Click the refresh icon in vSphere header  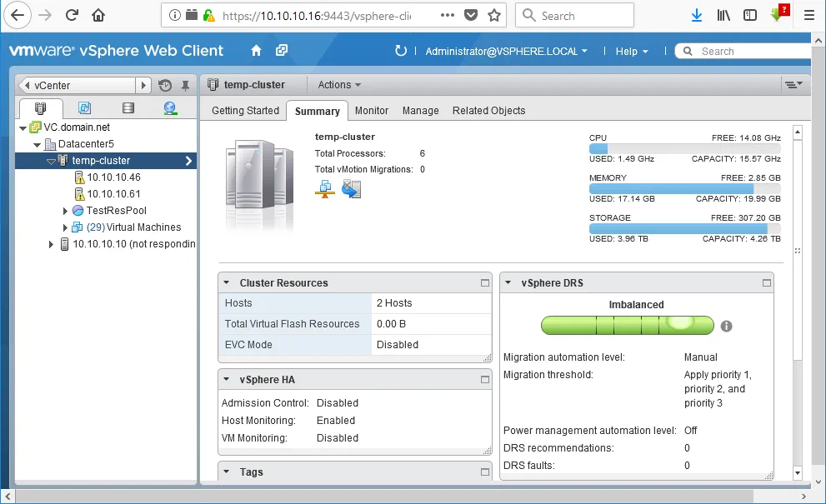401,51
